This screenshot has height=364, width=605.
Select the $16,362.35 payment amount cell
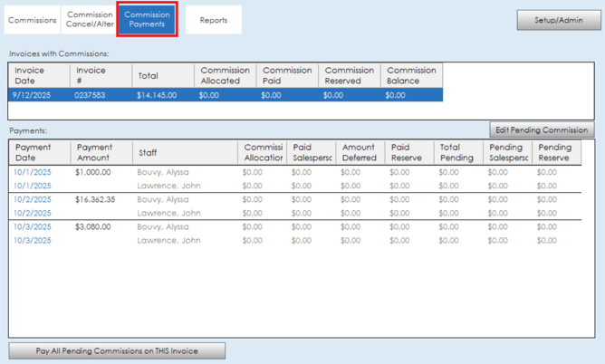pyautogui.click(x=96, y=199)
